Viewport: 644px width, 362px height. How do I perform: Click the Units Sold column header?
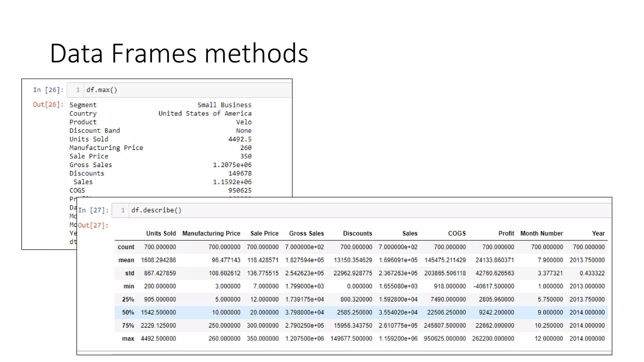(161, 233)
